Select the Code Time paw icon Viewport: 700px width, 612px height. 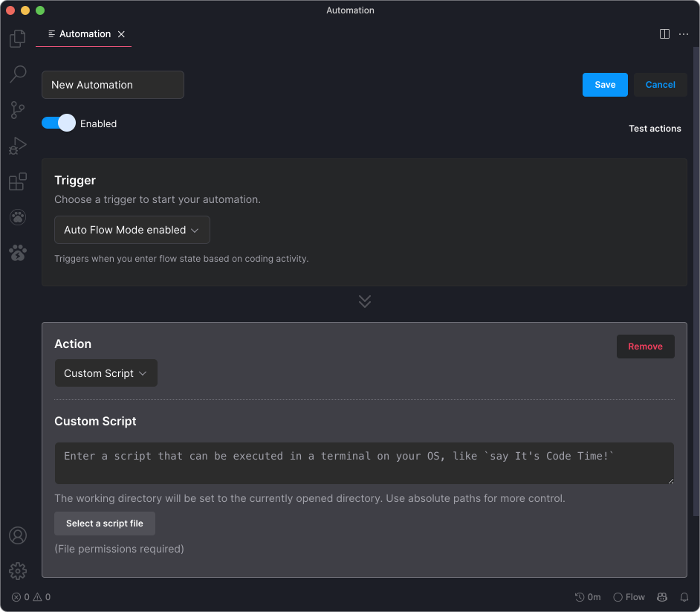(17, 216)
